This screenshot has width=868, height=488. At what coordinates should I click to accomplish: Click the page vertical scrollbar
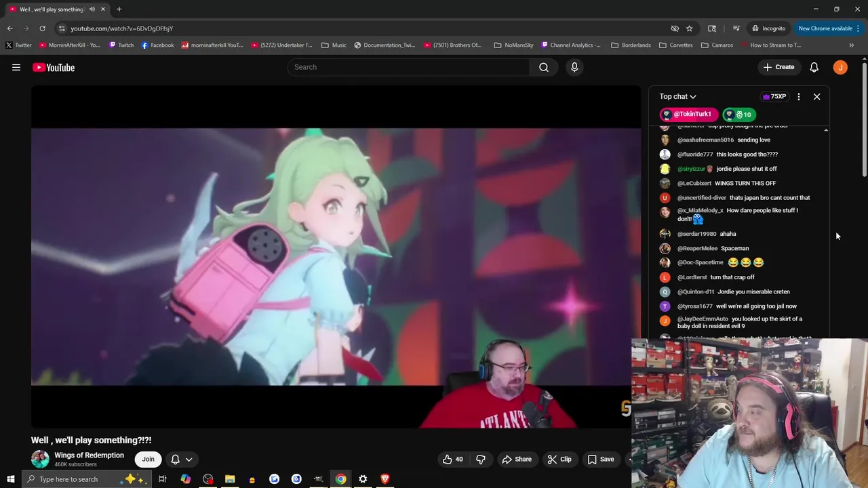click(865, 121)
